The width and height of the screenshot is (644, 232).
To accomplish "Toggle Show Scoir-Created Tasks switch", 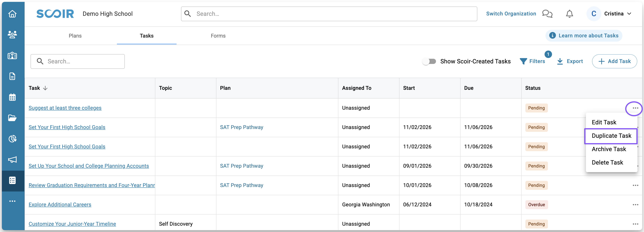I will pyautogui.click(x=429, y=61).
